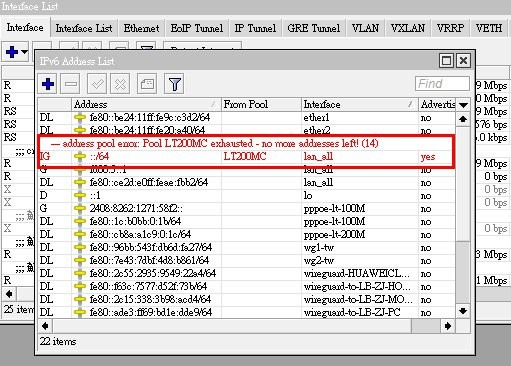
Task: Click the blue plus in Interface List window
Action: (x=12, y=52)
